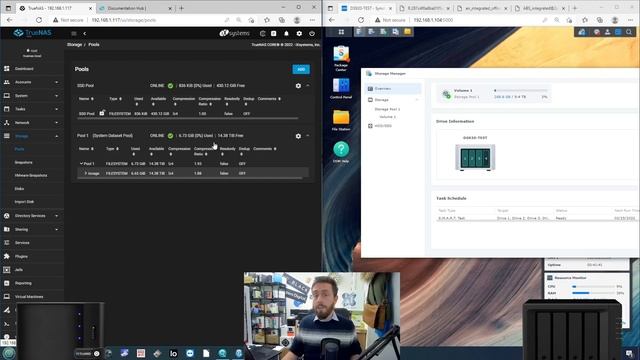Select Import Disk under Storage menu
This screenshot has width=640, height=360.
point(24,202)
